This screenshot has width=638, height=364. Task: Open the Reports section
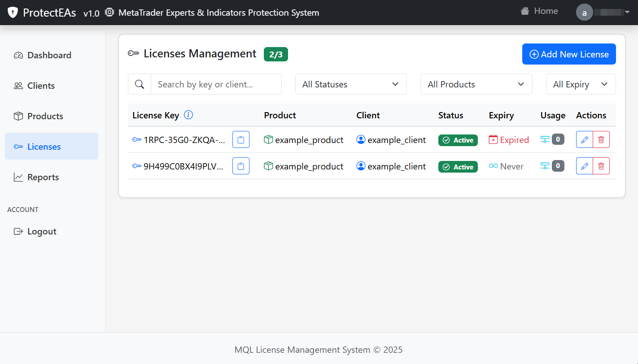click(52, 177)
